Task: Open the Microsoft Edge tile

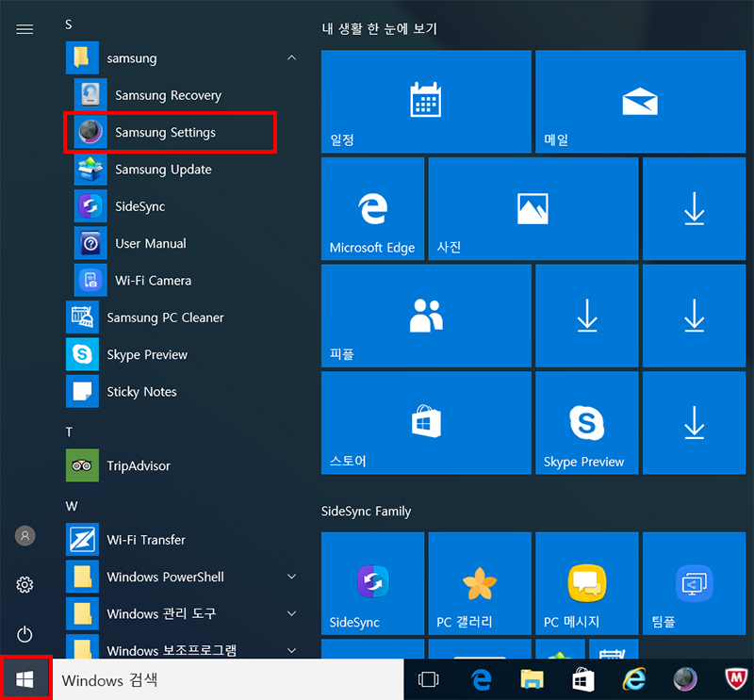Action: 372,208
